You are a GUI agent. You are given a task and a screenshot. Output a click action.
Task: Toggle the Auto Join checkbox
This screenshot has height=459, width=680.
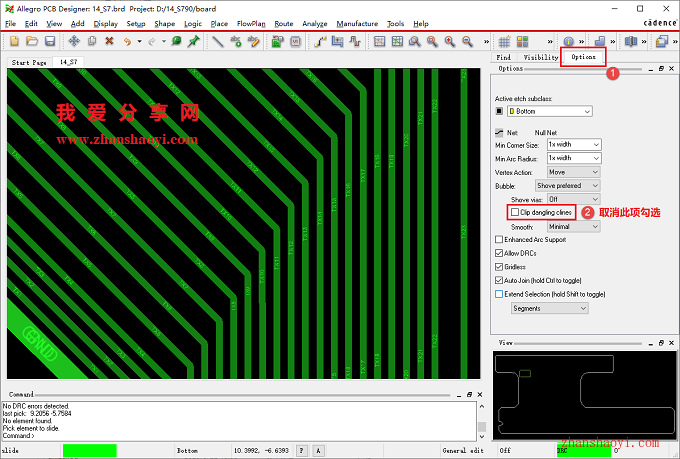point(499,280)
